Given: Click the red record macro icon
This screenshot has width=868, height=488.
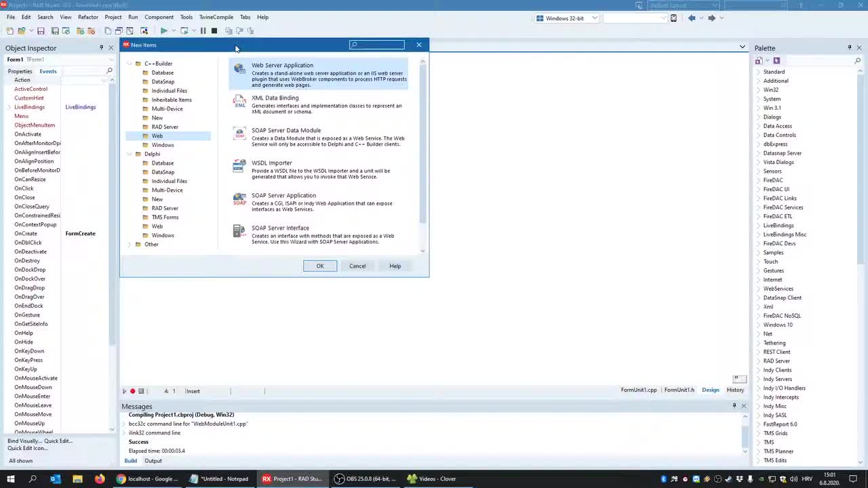Looking at the screenshot, I should coord(133,391).
